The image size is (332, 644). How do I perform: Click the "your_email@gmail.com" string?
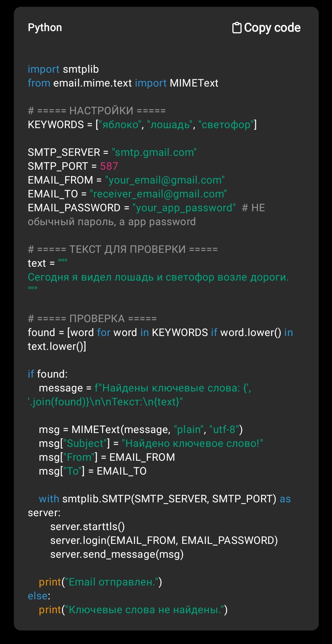(x=165, y=180)
